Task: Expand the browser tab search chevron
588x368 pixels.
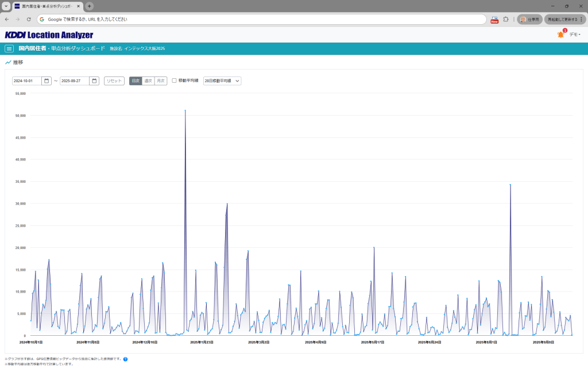Action: point(6,6)
